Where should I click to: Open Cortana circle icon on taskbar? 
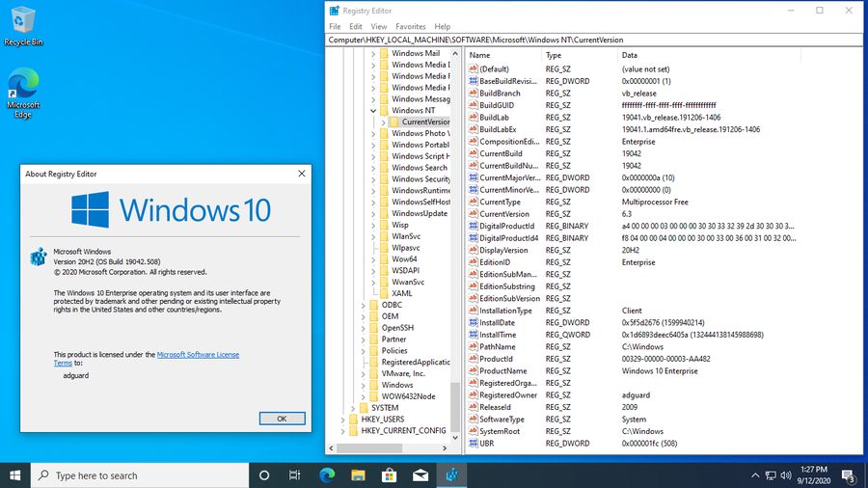point(264,475)
